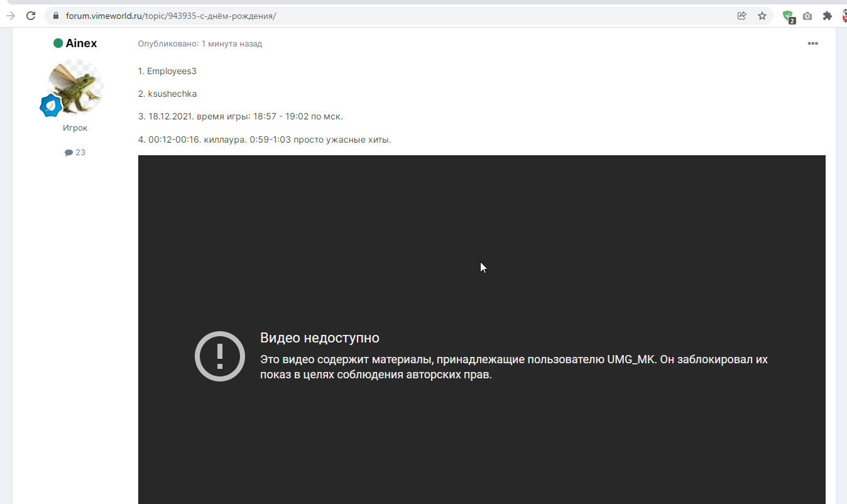Click the 'Игрок' rank label
847x504 pixels.
click(x=75, y=128)
